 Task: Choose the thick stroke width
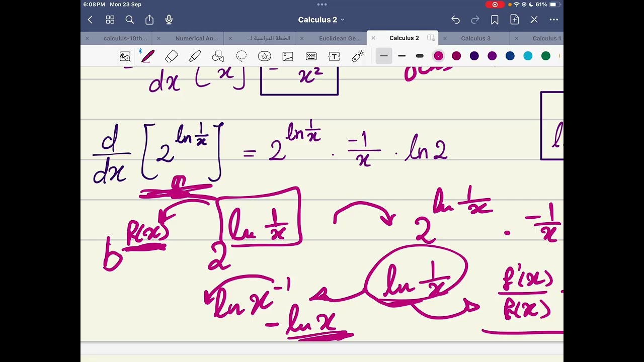[x=420, y=56]
